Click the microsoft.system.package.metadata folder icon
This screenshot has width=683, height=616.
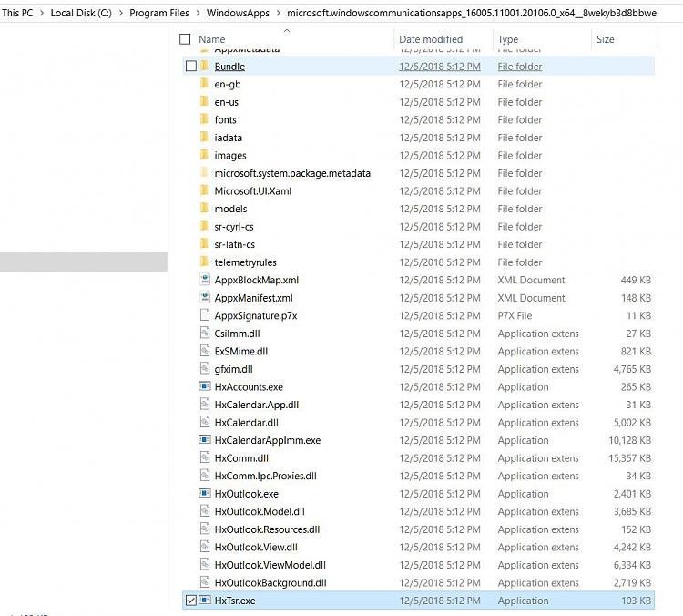point(204,173)
